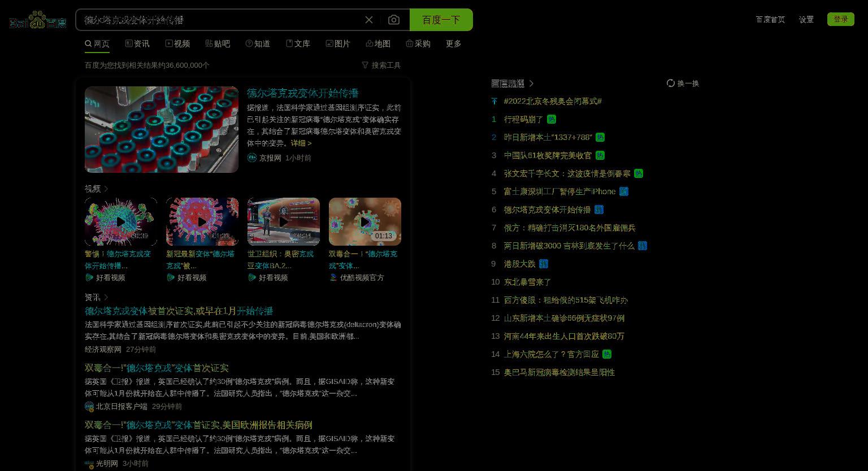Click 好看视频 icon under second video
Image resolution: width=868 pixels, height=471 pixels.
(171, 277)
